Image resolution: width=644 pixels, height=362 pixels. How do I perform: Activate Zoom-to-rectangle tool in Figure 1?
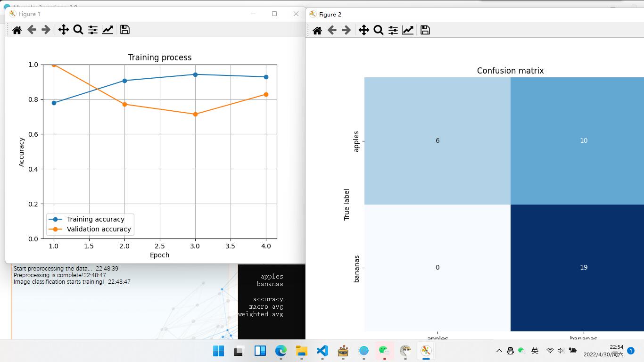click(78, 30)
